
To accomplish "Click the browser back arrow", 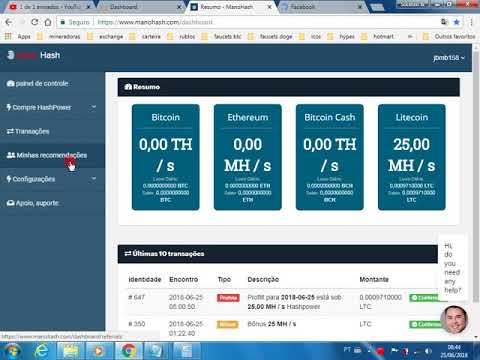I will coord(9,22).
